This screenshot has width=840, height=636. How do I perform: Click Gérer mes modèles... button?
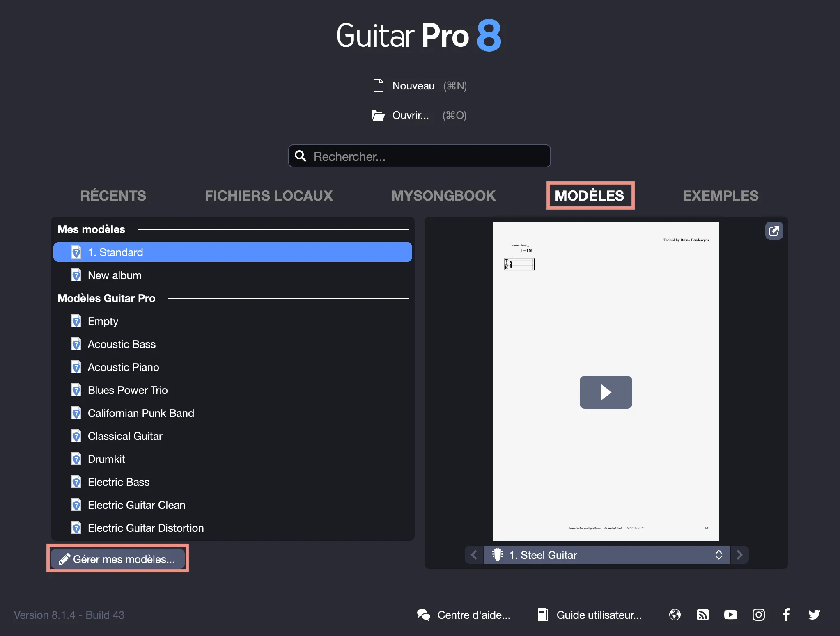point(118,559)
